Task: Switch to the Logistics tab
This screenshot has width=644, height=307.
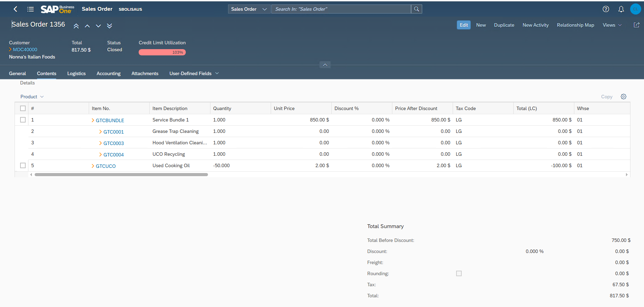Action: (76, 73)
